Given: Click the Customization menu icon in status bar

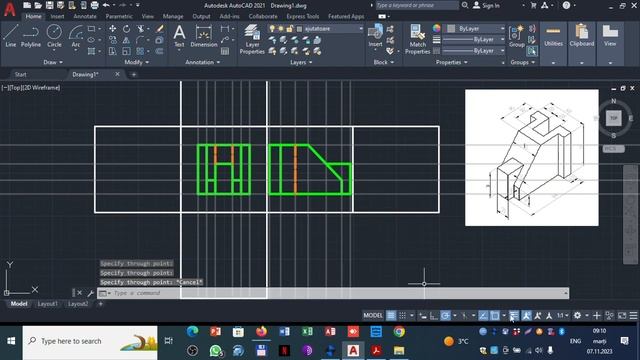Looking at the screenshot, I should point(633,316).
